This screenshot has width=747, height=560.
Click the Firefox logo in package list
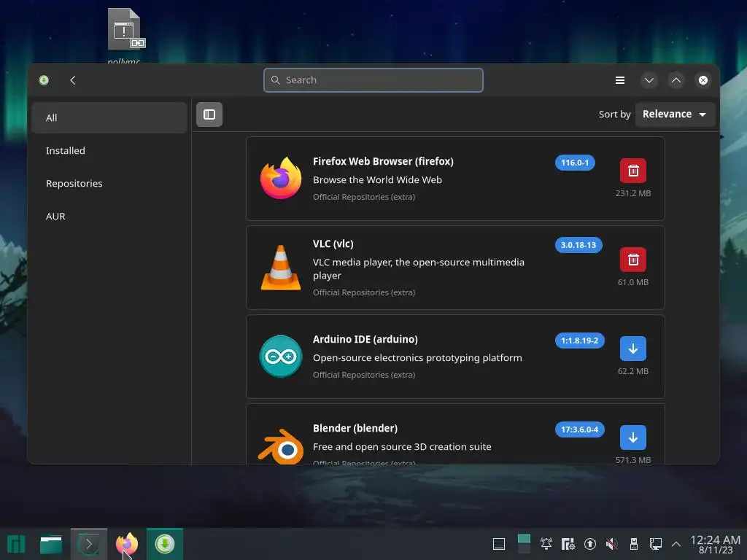pos(281,178)
